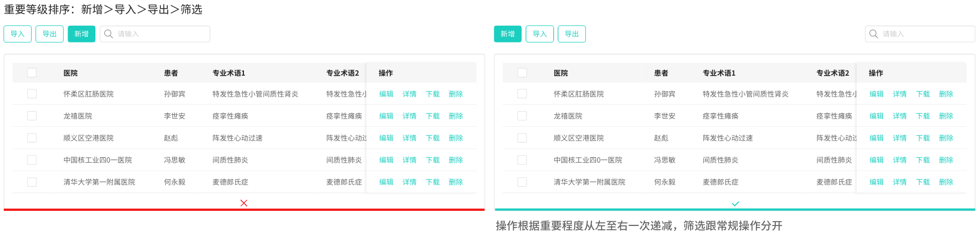Screen dimensions: 980x234
Task: Click the green checkmark under right table
Action: [736, 203]
